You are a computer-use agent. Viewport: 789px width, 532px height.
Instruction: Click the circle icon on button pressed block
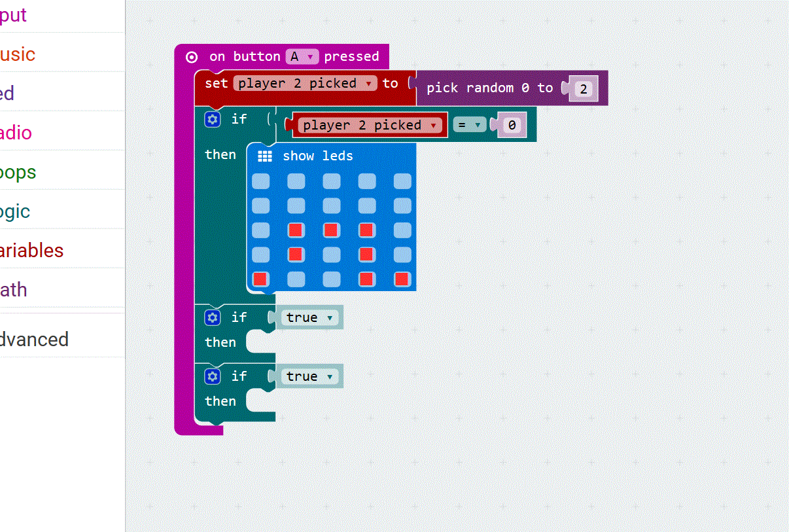pos(191,57)
